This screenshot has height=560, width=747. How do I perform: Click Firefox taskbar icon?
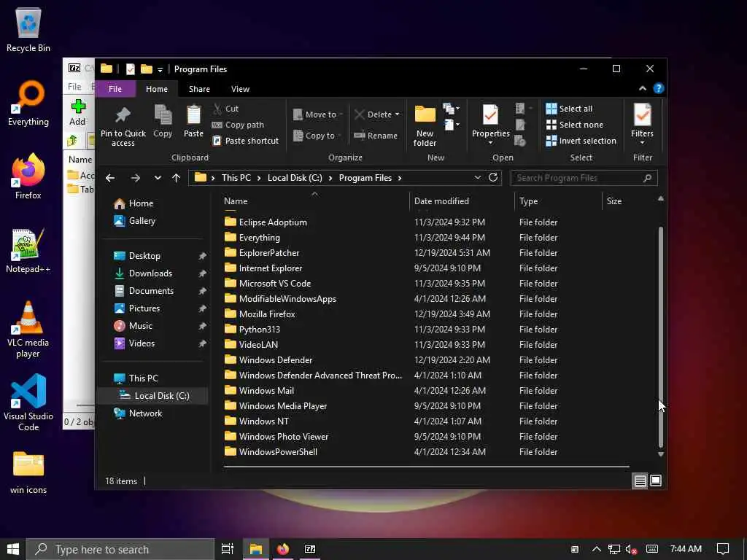283,549
